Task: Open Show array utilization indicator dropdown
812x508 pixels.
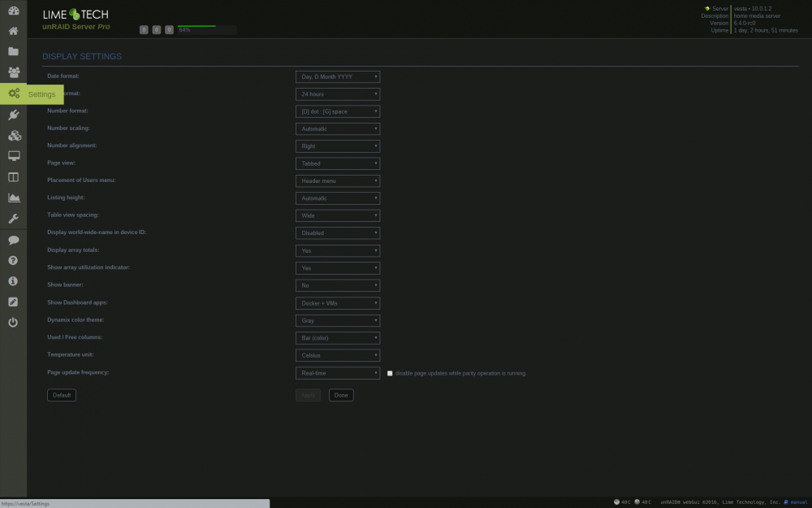Action: click(x=338, y=268)
